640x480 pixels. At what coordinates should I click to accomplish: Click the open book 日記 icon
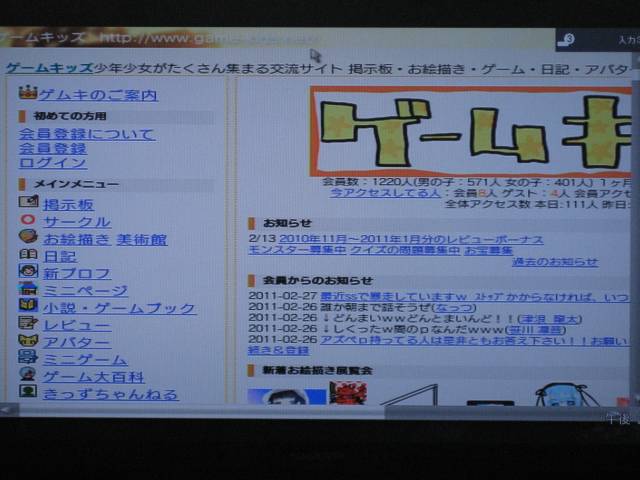click(x=28, y=256)
